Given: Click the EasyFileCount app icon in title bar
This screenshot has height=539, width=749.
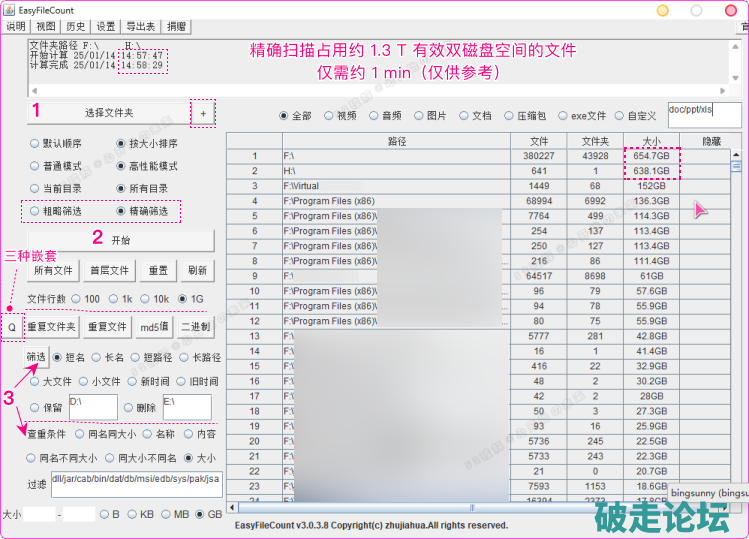Looking at the screenshot, I should 8,9.
